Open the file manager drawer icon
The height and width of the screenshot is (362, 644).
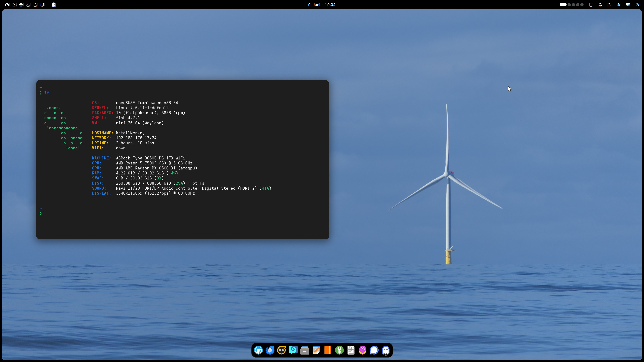(x=305, y=350)
